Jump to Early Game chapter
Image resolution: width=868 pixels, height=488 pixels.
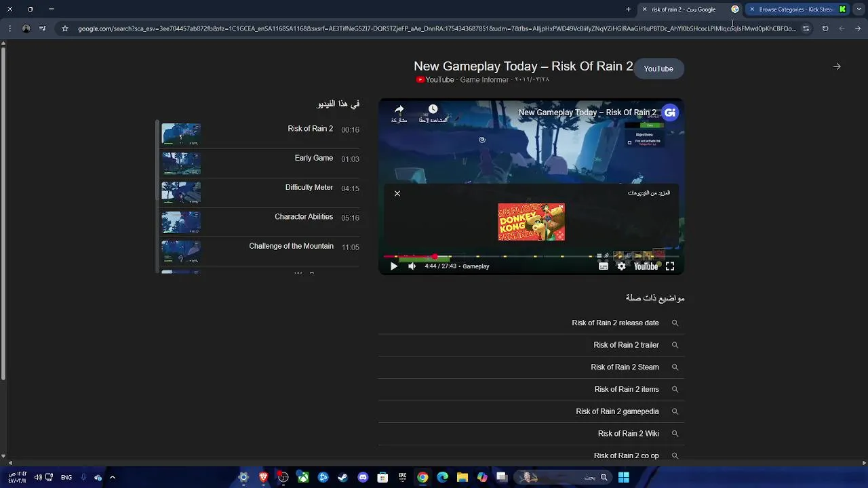tap(260, 163)
